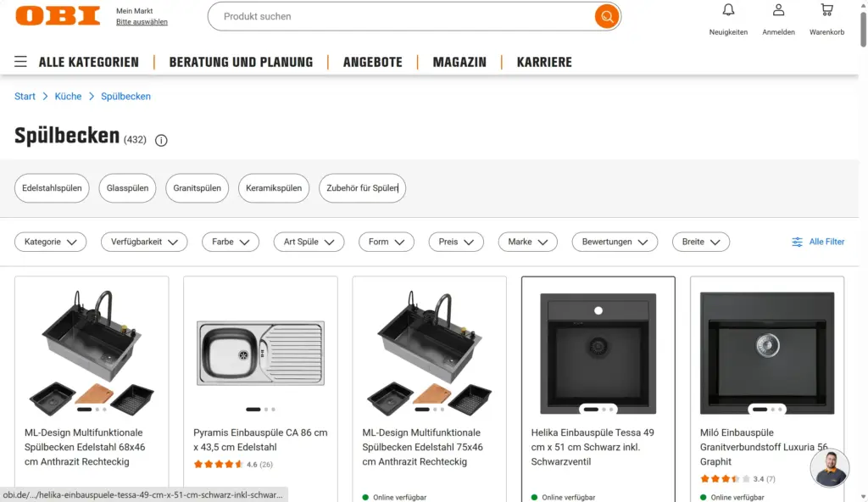Screen dimensions: 868x502
Task: Open Miló Luxuria sink image
Action: pos(767,353)
